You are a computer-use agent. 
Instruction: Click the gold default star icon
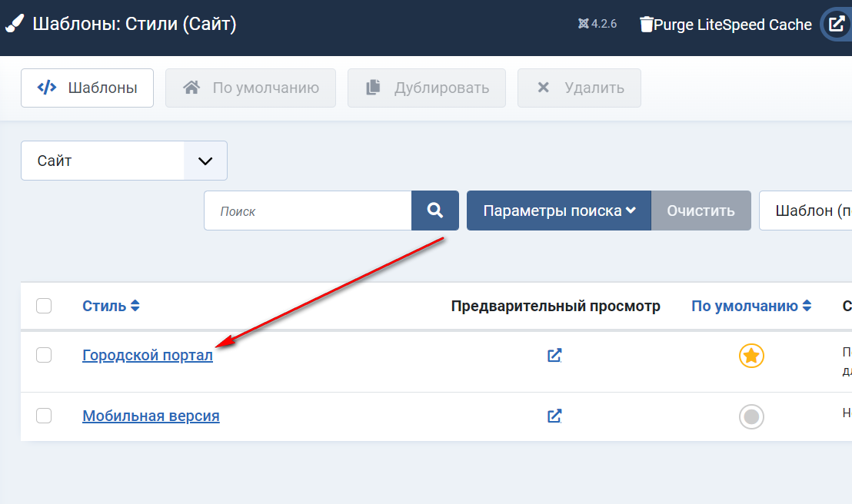click(751, 356)
